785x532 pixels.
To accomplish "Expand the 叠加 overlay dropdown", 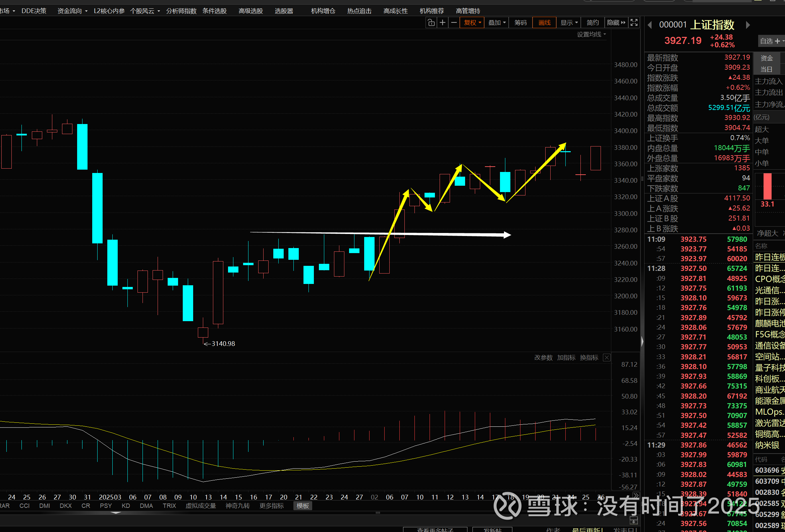I will 497,23.
